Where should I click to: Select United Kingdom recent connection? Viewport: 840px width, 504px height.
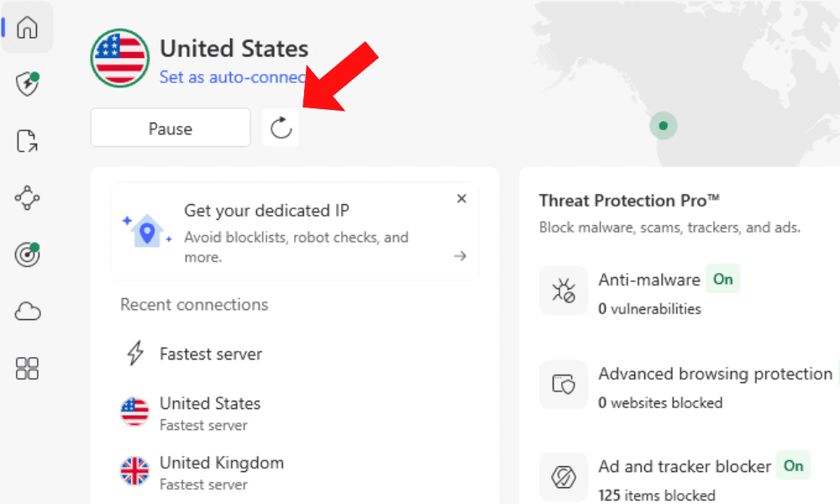pyautogui.click(x=221, y=471)
